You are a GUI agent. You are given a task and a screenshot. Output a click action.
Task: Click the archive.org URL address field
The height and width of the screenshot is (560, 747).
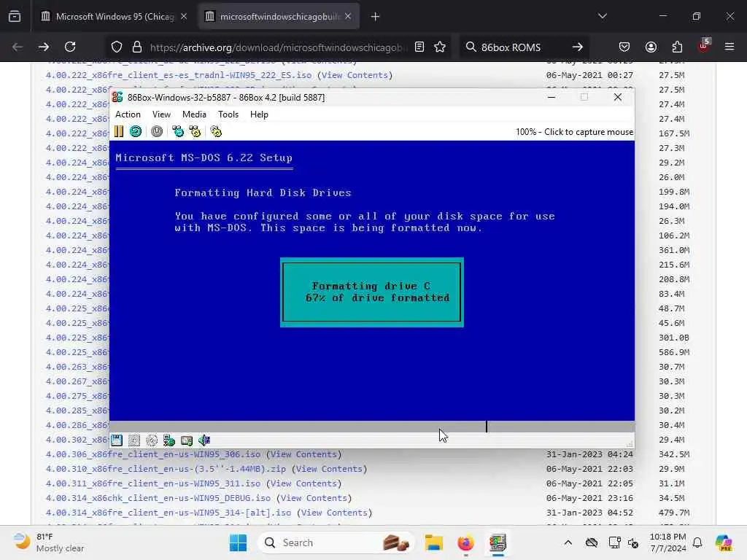(279, 47)
